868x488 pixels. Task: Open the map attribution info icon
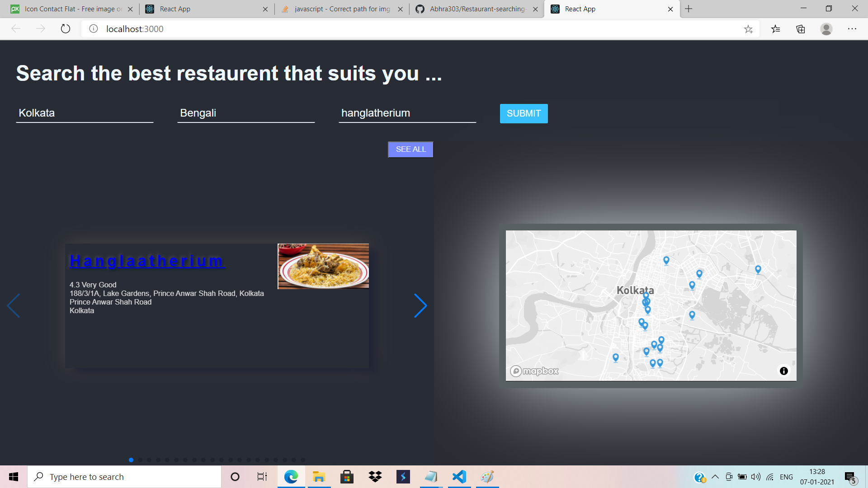(784, 371)
